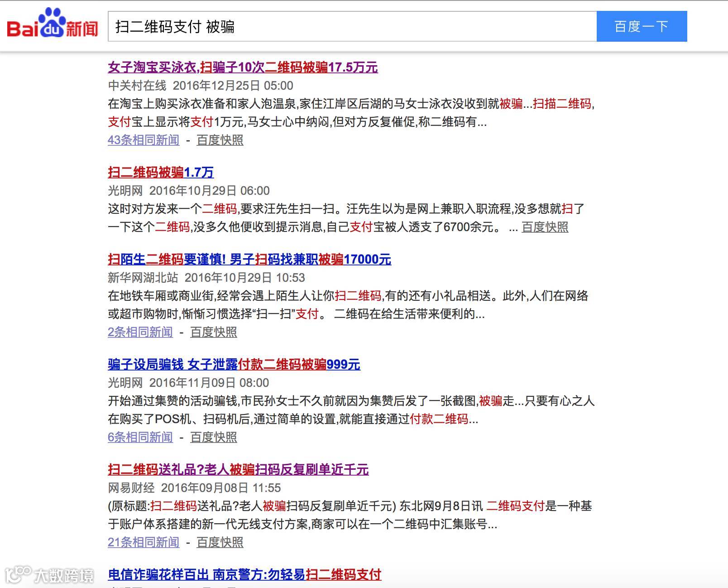Open headline 电信诈骗花样百出 南京警方:勿轻易扫二维码支付

pos(244,575)
